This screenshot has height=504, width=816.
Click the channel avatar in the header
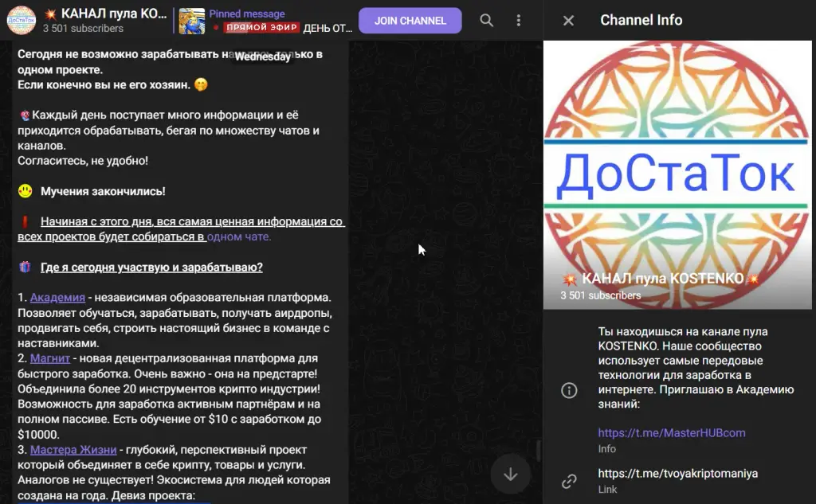pos(22,20)
